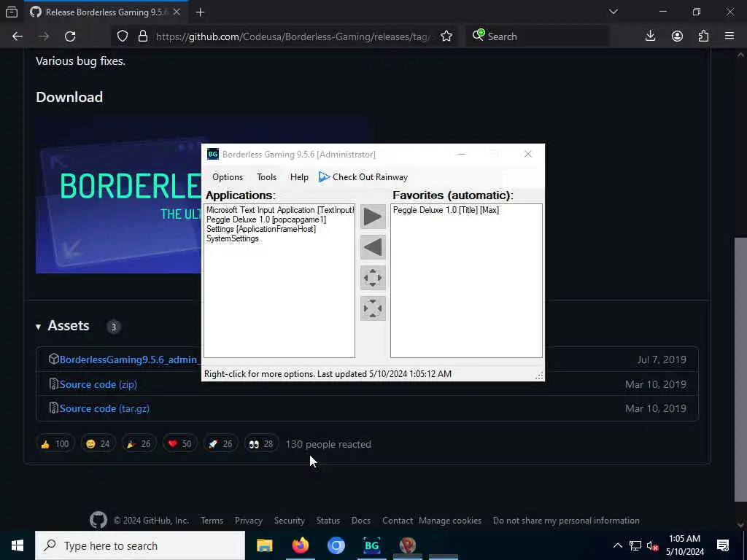
Task: Click the heart reaction with 50
Action: coord(179,444)
